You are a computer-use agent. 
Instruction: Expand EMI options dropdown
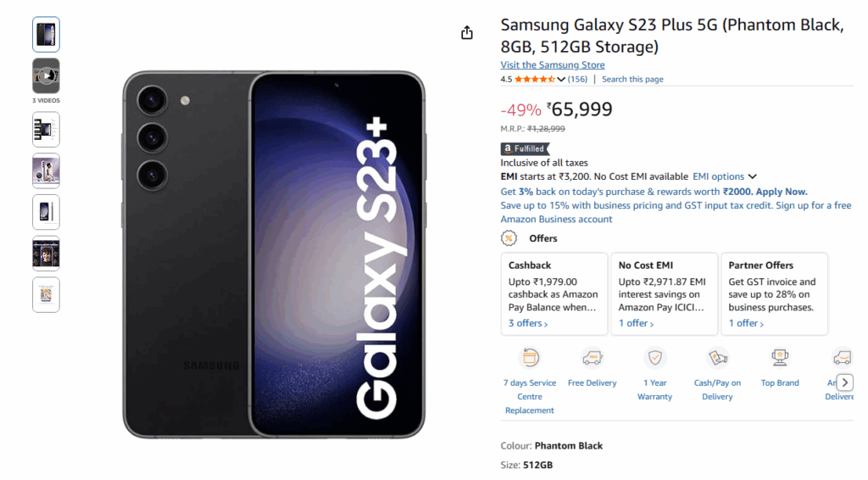pyautogui.click(x=725, y=176)
